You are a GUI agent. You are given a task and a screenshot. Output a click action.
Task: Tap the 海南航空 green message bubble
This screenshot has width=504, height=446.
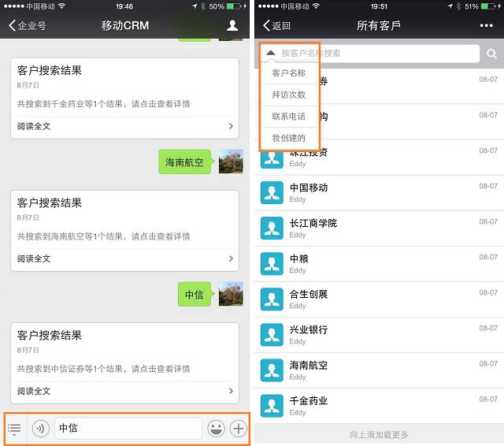click(x=185, y=162)
